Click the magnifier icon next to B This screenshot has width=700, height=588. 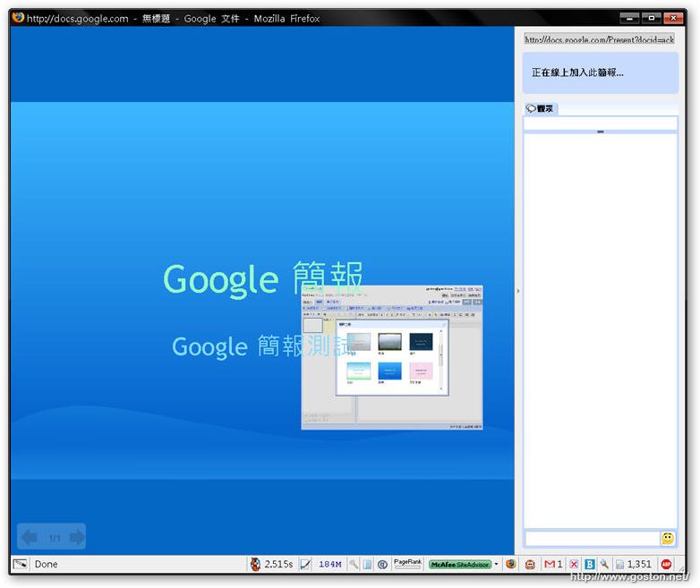point(604,565)
